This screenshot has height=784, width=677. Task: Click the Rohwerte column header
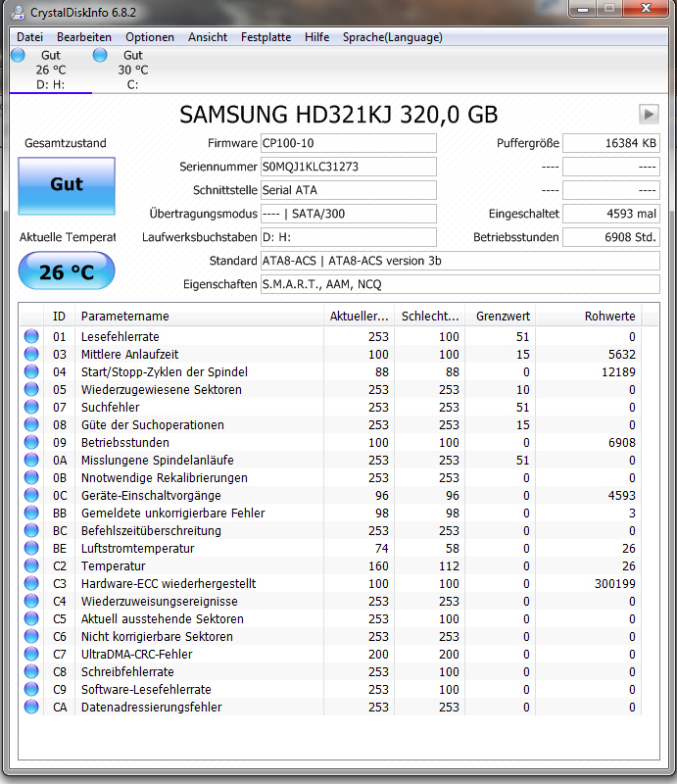pos(589,316)
